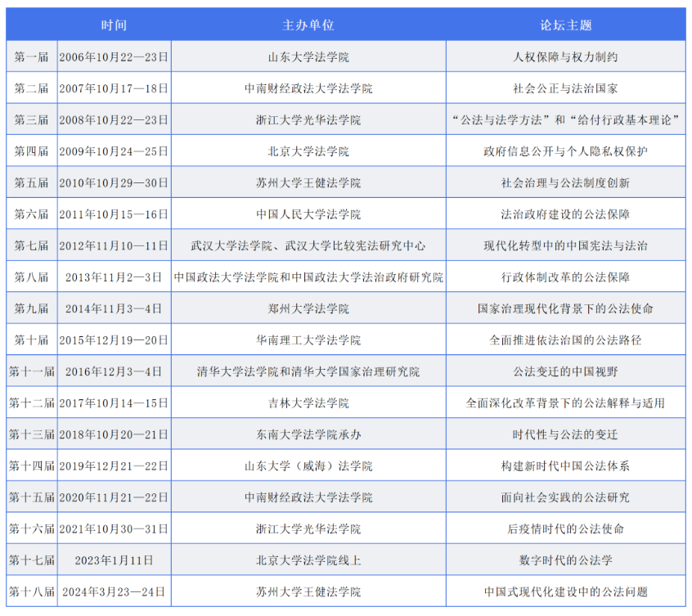692x616 pixels.
Task: Select theme 面向社会实践的公法研究
Action: pos(565,497)
